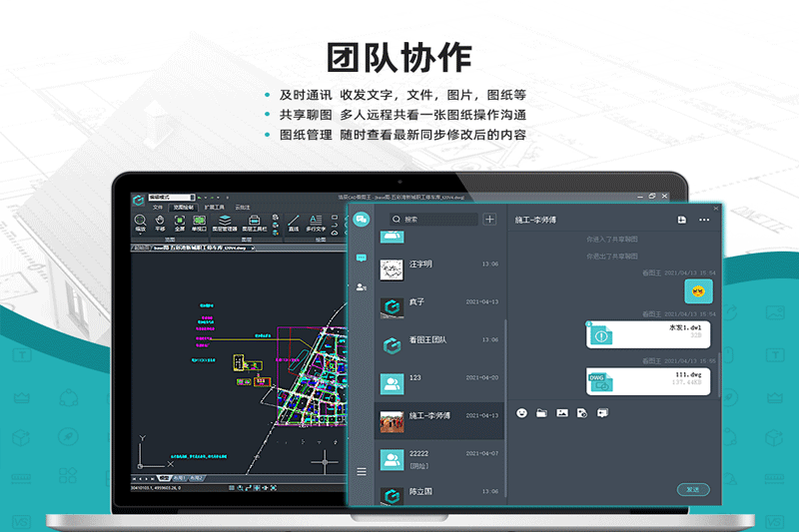Open the contacts icon in left sidebar
Image resolution: width=799 pixels, height=532 pixels.
(x=361, y=287)
